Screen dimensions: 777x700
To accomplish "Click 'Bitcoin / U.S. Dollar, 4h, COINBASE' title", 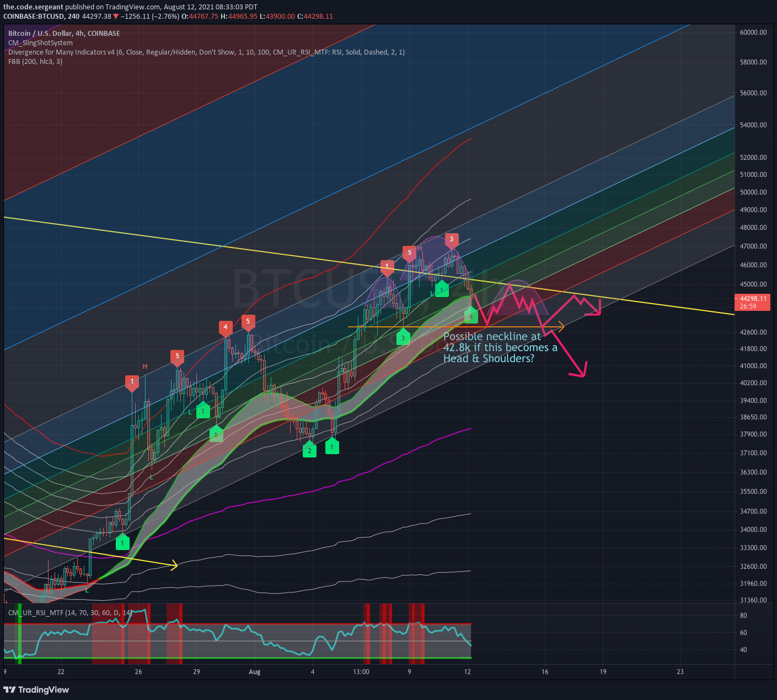I will (x=64, y=33).
